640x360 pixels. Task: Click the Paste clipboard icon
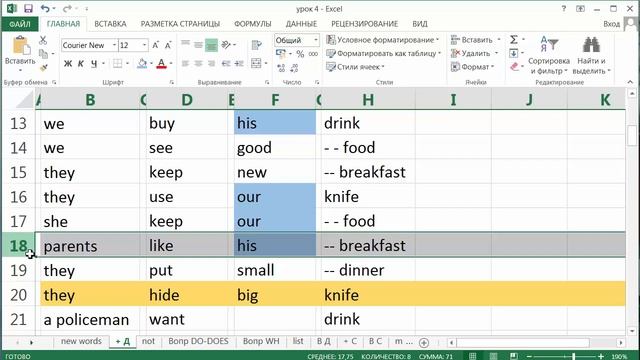[21, 45]
